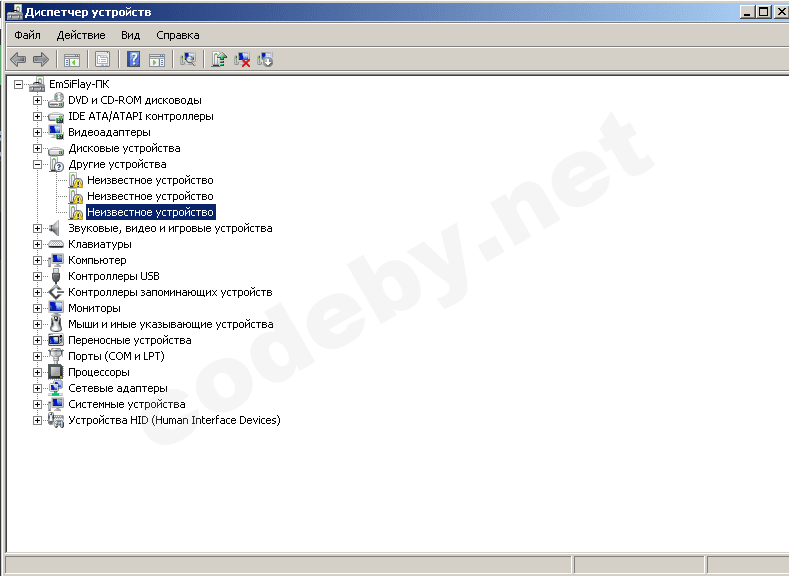Maximize the Диспетчер устройств window
Viewport: 789px width, 576px height.
point(763,12)
